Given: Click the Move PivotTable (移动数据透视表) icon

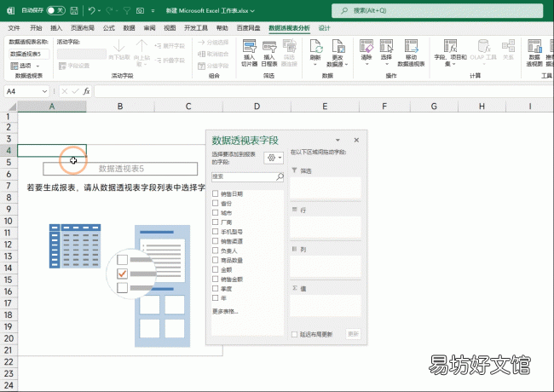Looking at the screenshot, I should [x=412, y=46].
